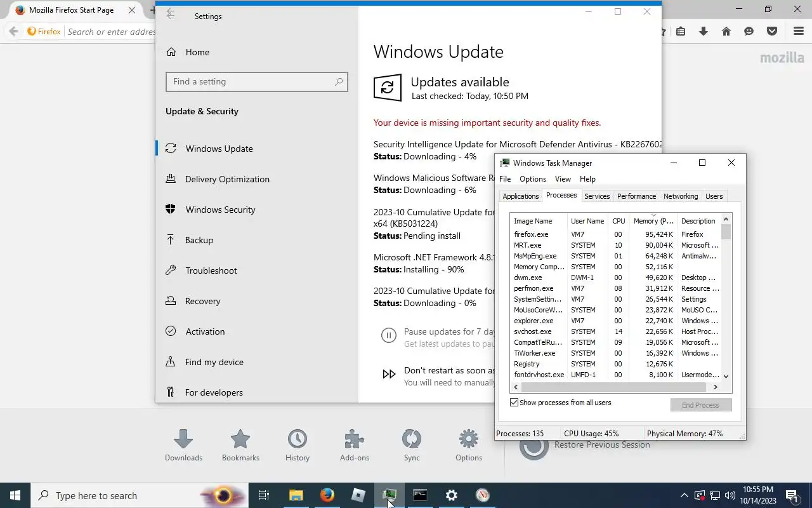Open Firefox Sync shortcut
812x508 pixels.
(412, 445)
